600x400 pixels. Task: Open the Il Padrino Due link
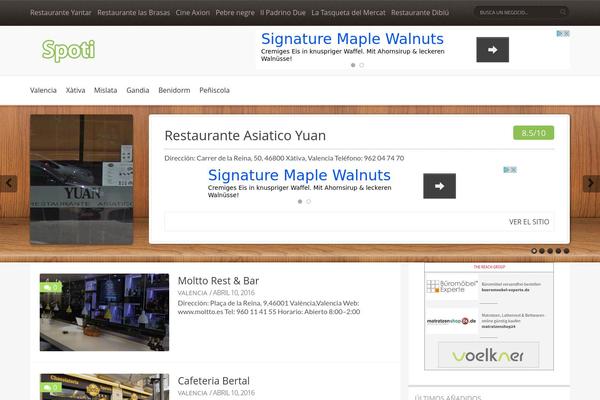[x=283, y=13]
